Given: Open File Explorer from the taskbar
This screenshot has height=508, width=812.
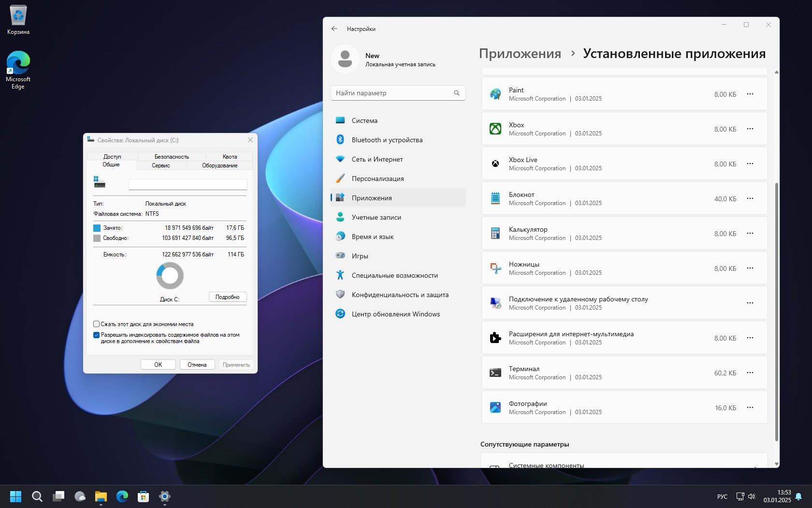Looking at the screenshot, I should click(101, 496).
